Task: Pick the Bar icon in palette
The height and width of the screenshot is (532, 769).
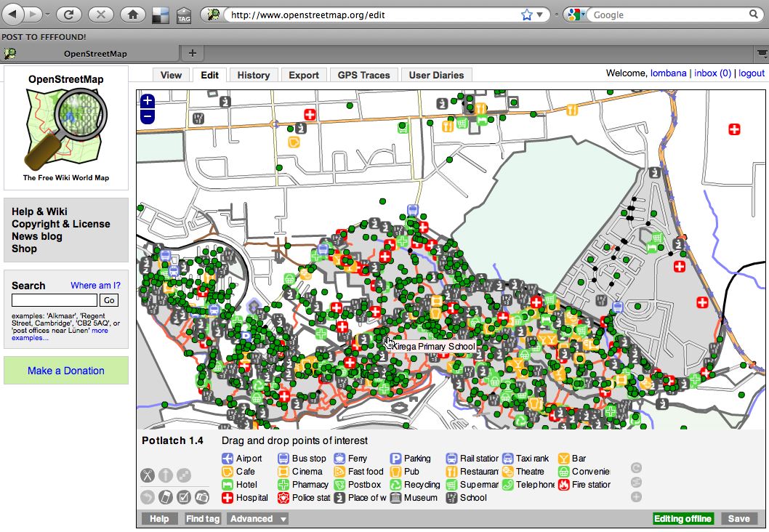Action: click(563, 459)
